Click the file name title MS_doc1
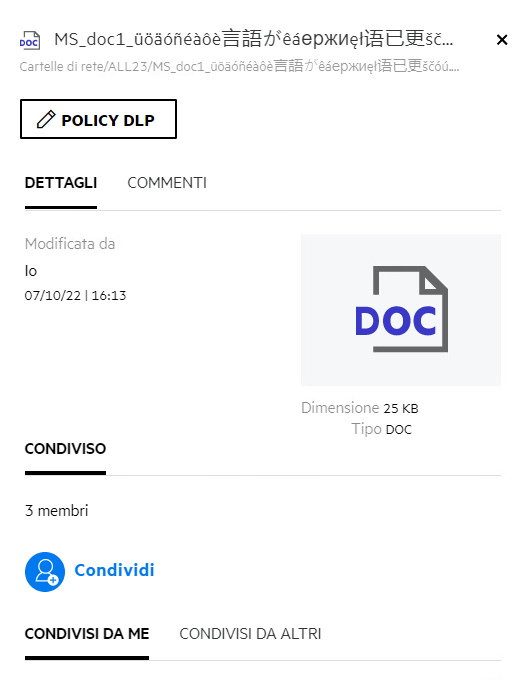 254,39
